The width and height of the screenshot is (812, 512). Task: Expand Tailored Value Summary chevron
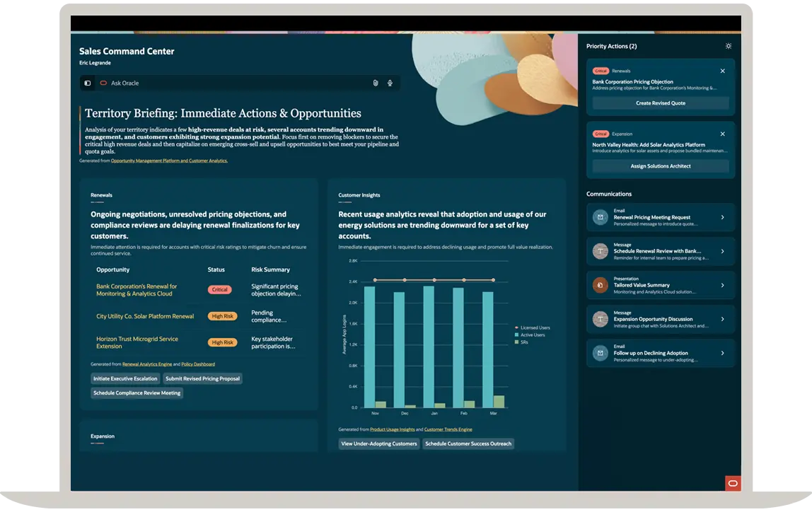pyautogui.click(x=722, y=285)
